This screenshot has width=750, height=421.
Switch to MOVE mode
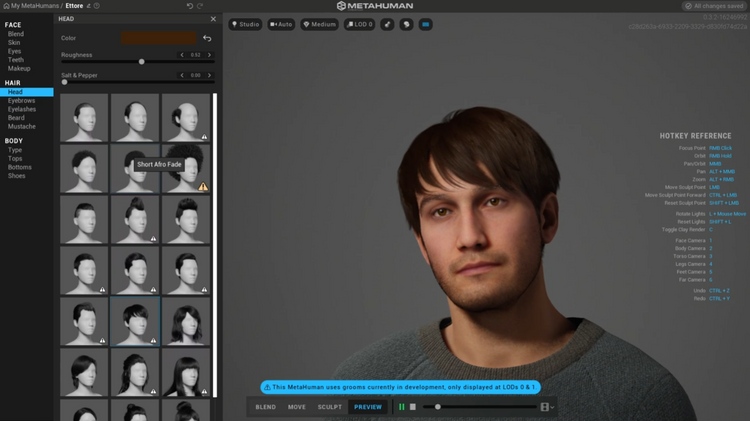[297, 407]
